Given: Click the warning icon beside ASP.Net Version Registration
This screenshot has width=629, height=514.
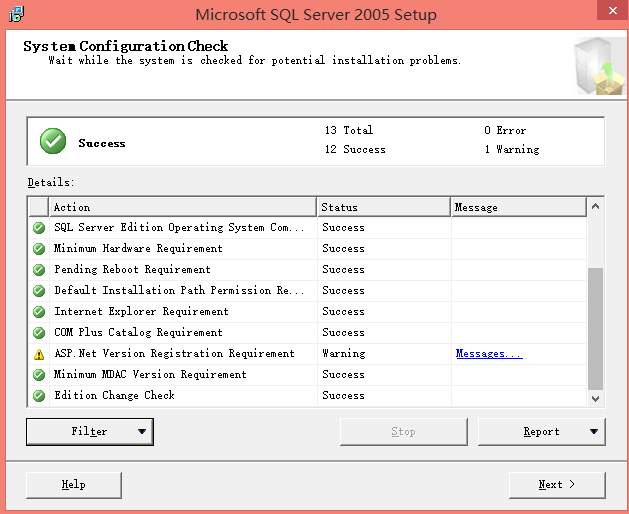Looking at the screenshot, I should [x=39, y=354].
